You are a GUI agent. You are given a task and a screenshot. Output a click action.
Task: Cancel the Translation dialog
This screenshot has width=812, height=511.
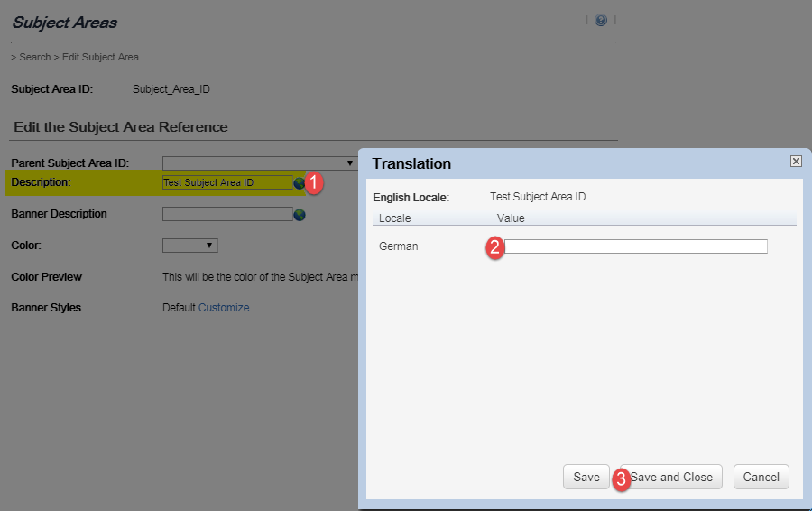[x=761, y=477]
